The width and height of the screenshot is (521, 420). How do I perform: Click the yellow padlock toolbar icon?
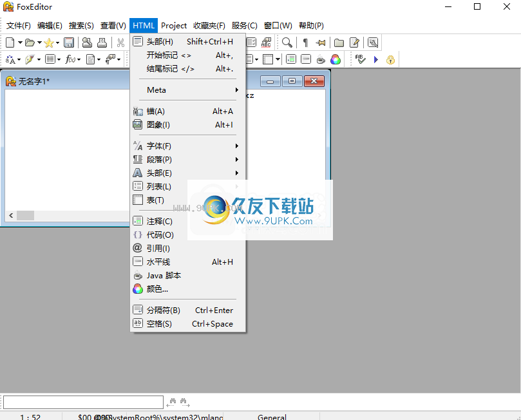click(390, 60)
